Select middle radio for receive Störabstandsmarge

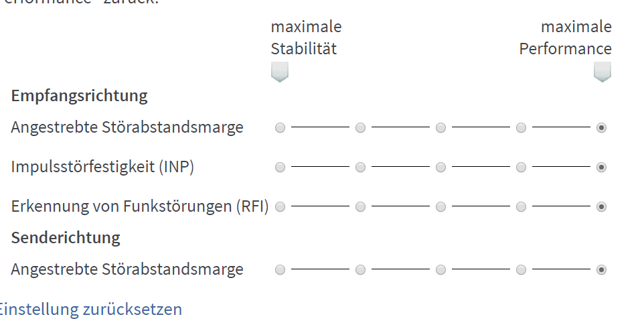click(x=440, y=127)
